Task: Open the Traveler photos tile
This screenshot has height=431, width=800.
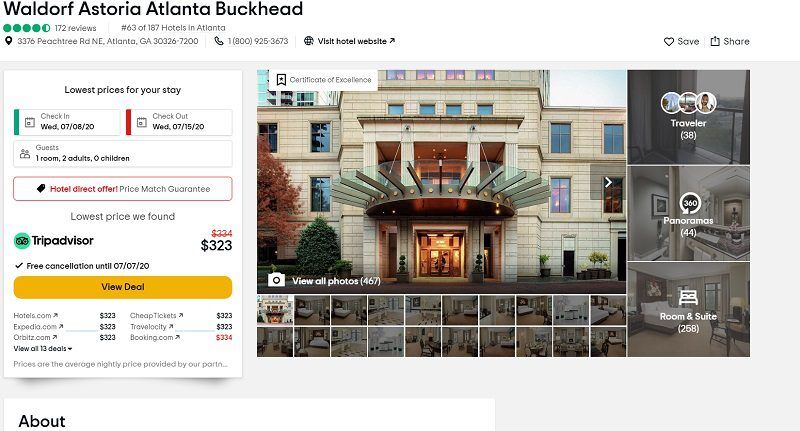Action: 688,117
